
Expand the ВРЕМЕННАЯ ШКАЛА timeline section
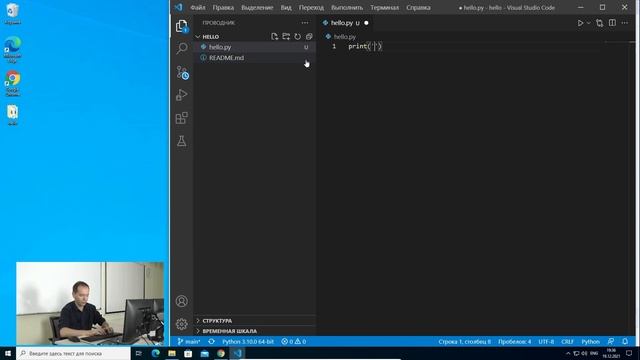tap(229, 331)
